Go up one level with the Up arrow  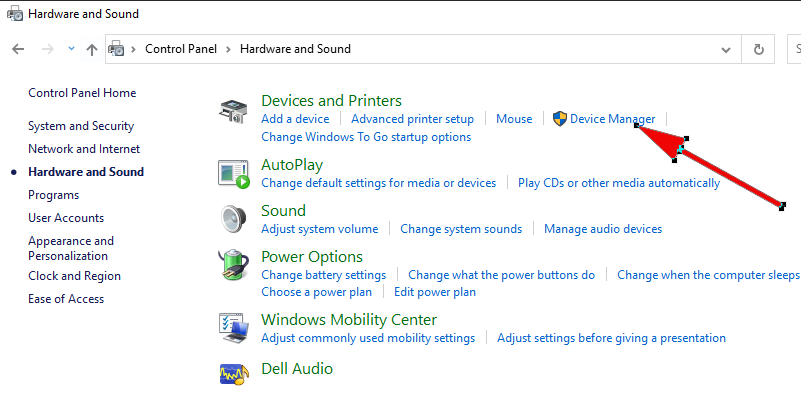tap(92, 49)
